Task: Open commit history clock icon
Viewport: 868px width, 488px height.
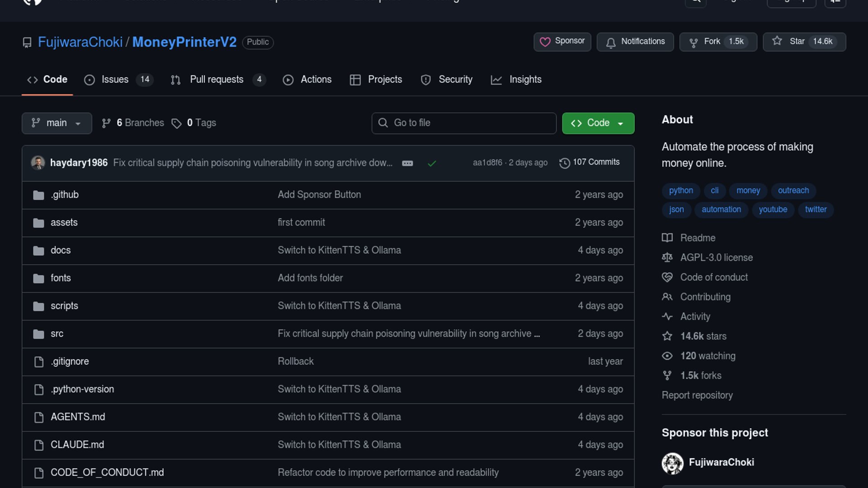Action: [564, 163]
